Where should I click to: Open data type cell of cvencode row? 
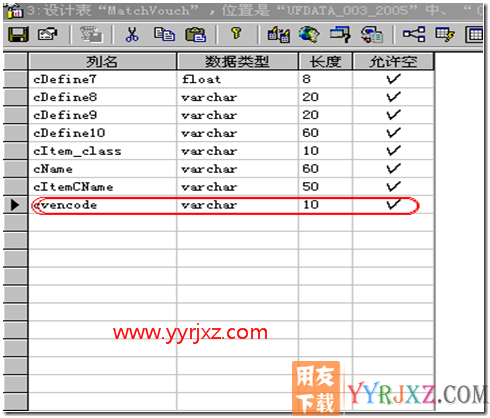(x=238, y=205)
